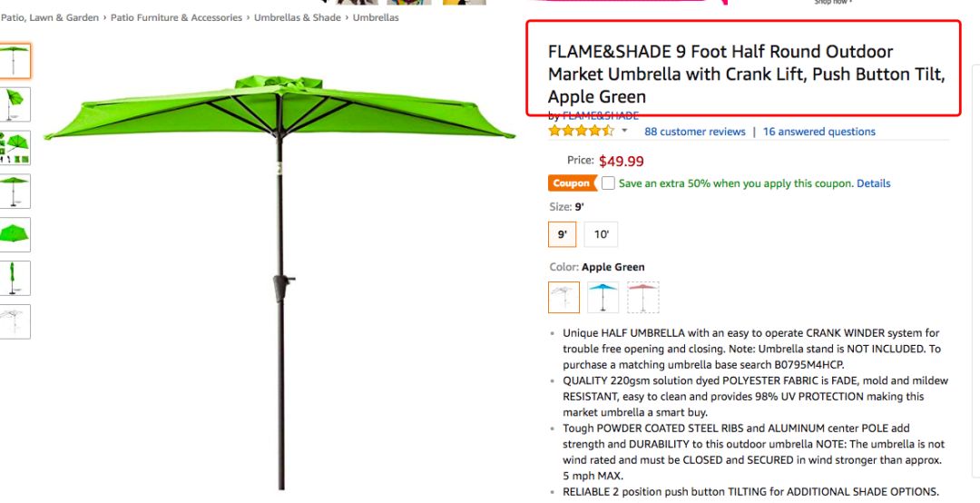Show the tilted umbrella thumbnail, second in list
This screenshot has width=980, height=503.
tap(15, 104)
